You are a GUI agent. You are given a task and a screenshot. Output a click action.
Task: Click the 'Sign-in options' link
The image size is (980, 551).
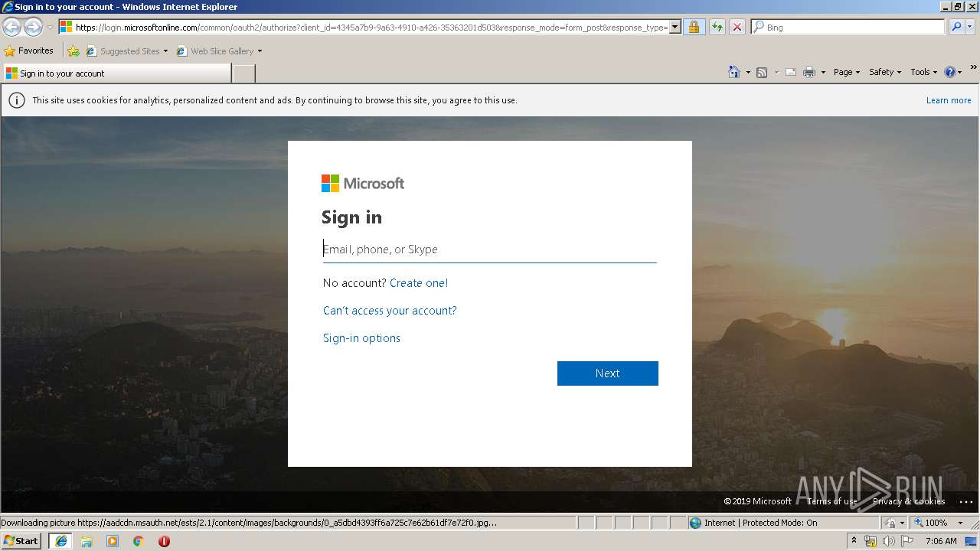pyautogui.click(x=361, y=338)
